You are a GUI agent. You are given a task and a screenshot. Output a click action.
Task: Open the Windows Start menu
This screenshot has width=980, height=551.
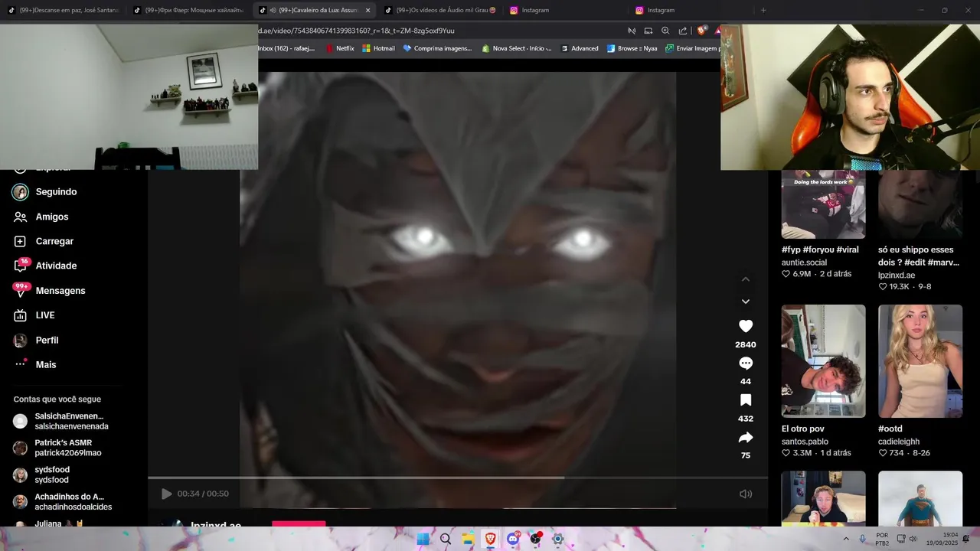[423, 539]
